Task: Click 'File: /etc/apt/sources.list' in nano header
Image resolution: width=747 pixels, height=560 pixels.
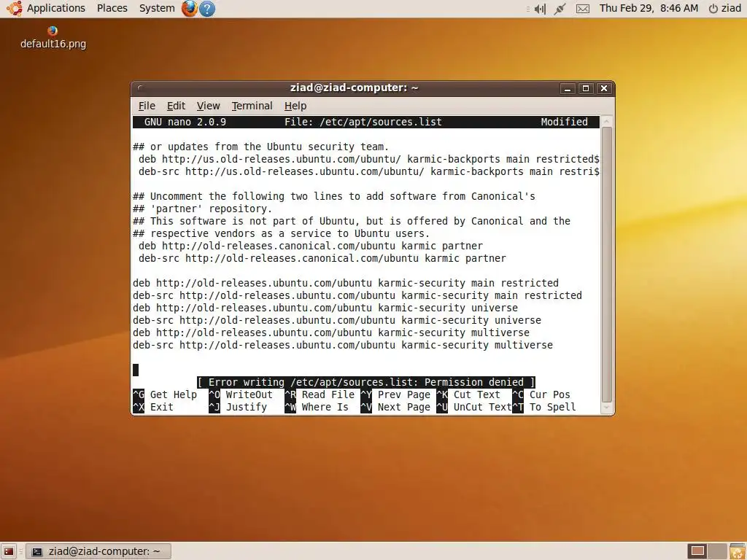Action: 363,122
